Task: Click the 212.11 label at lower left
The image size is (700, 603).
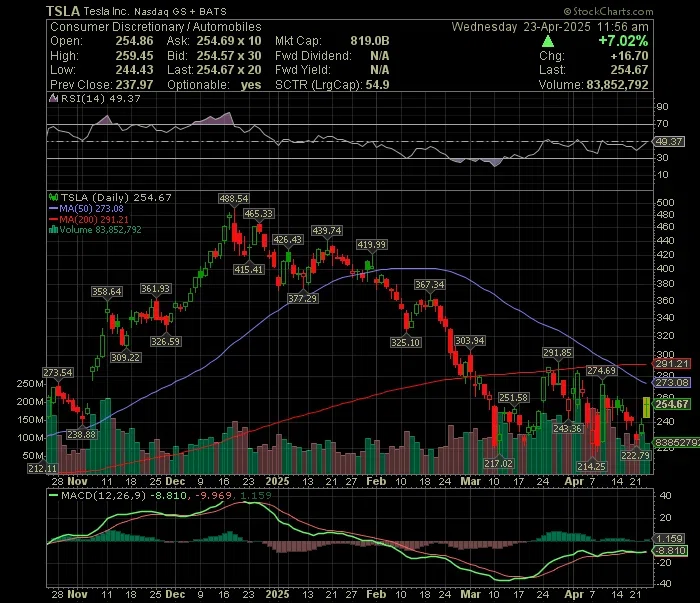Action: click(x=42, y=468)
